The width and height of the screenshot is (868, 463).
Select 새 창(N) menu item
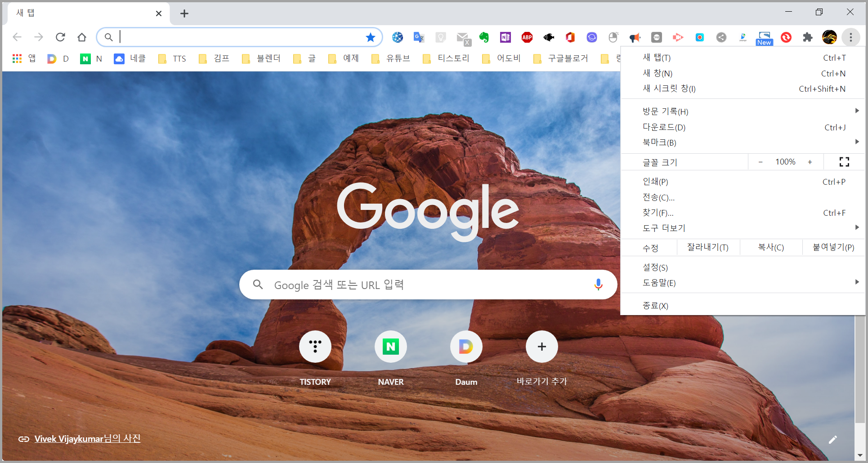[743, 73]
